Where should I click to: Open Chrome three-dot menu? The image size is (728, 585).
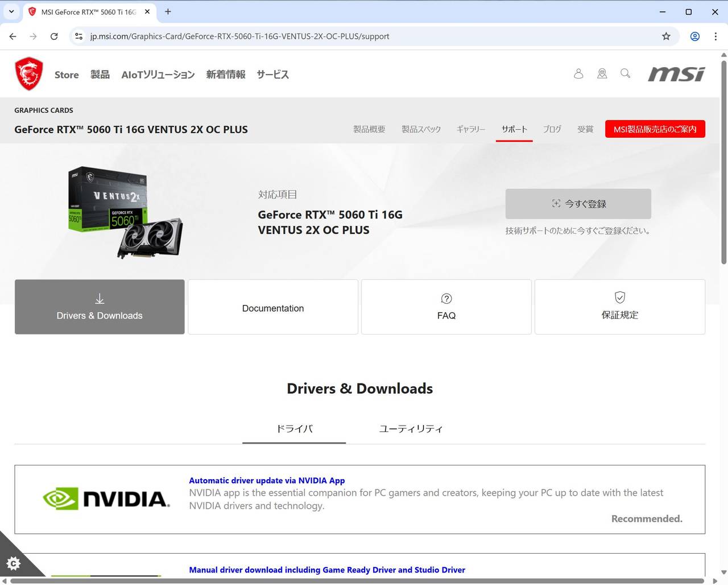[715, 36]
